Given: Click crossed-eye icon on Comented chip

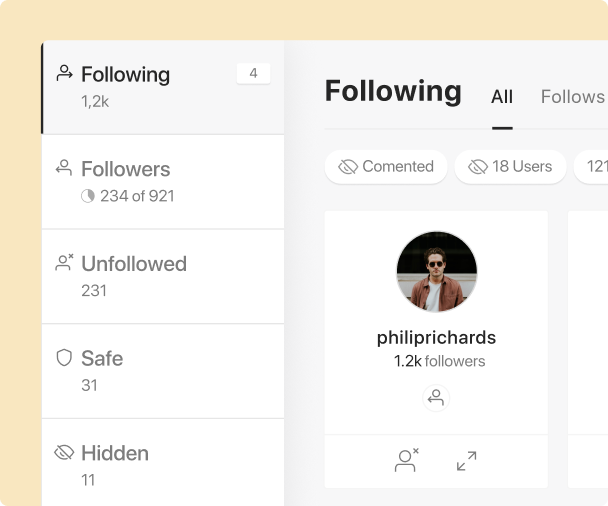Looking at the screenshot, I should coord(348,167).
